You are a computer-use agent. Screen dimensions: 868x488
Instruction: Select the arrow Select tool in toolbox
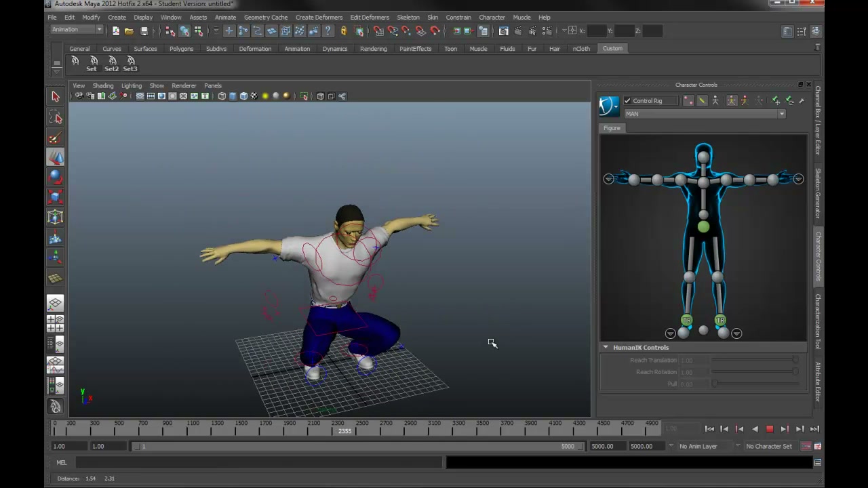[x=56, y=97]
